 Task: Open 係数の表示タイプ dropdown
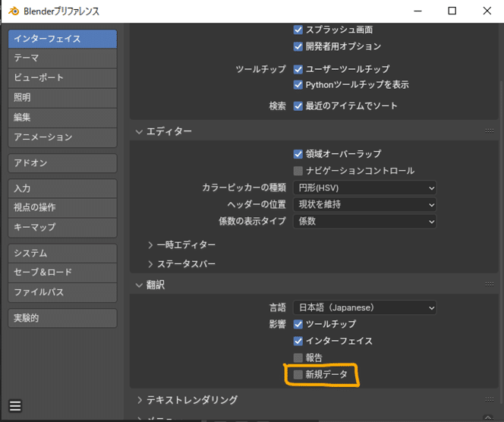click(365, 221)
